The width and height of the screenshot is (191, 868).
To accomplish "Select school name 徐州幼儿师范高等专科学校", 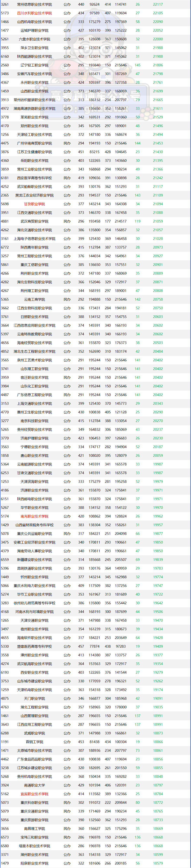I will point(35,603).
